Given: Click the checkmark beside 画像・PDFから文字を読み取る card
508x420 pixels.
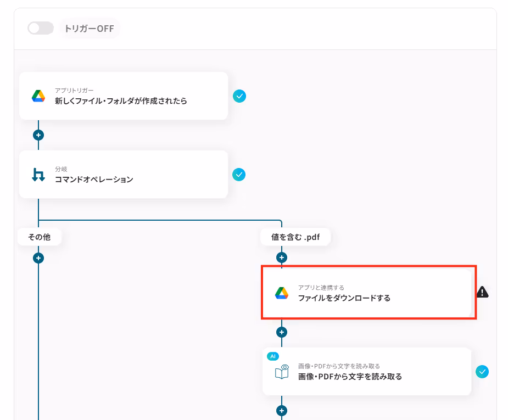Looking at the screenshot, I should tap(482, 372).
